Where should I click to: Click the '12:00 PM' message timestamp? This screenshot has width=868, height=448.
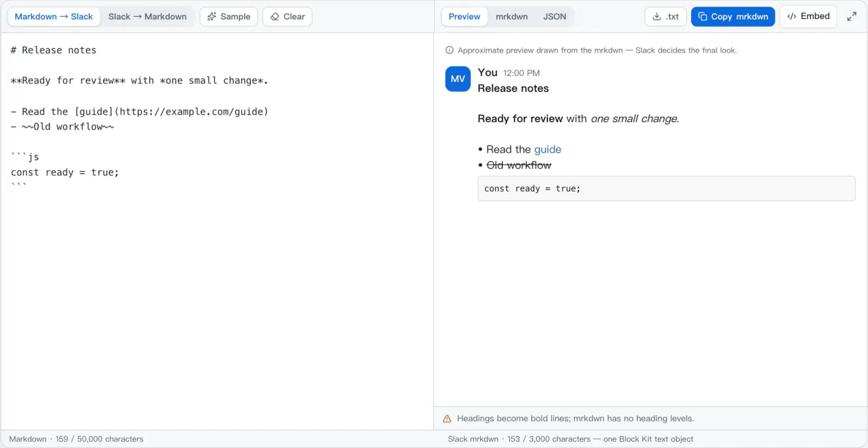(x=521, y=73)
